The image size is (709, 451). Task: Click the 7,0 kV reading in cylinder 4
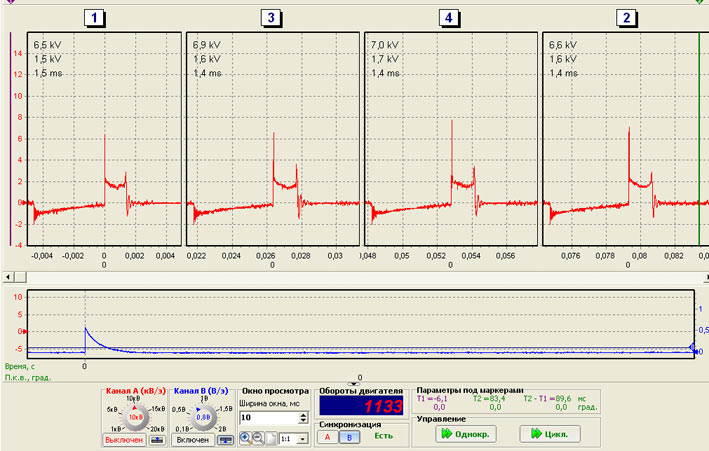(x=385, y=45)
